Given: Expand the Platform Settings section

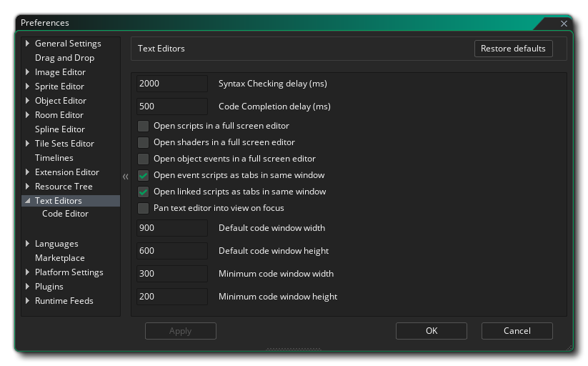Looking at the screenshot, I should [x=28, y=272].
